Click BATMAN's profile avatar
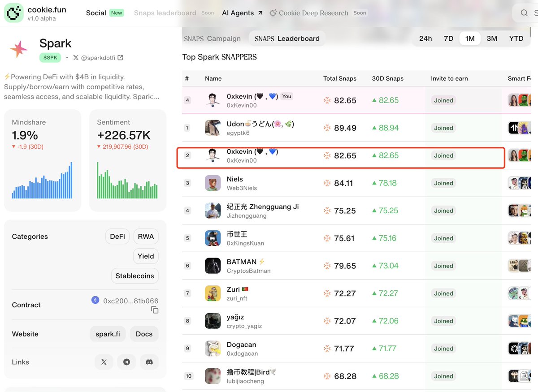 (213, 266)
